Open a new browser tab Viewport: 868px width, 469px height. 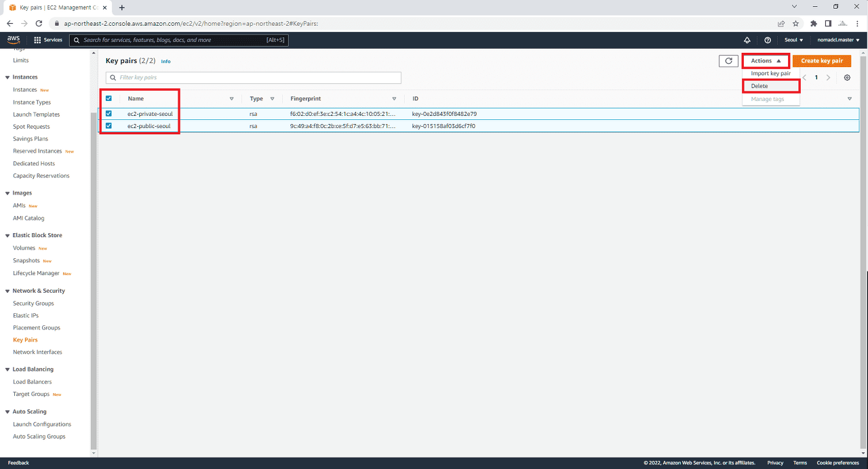point(122,7)
